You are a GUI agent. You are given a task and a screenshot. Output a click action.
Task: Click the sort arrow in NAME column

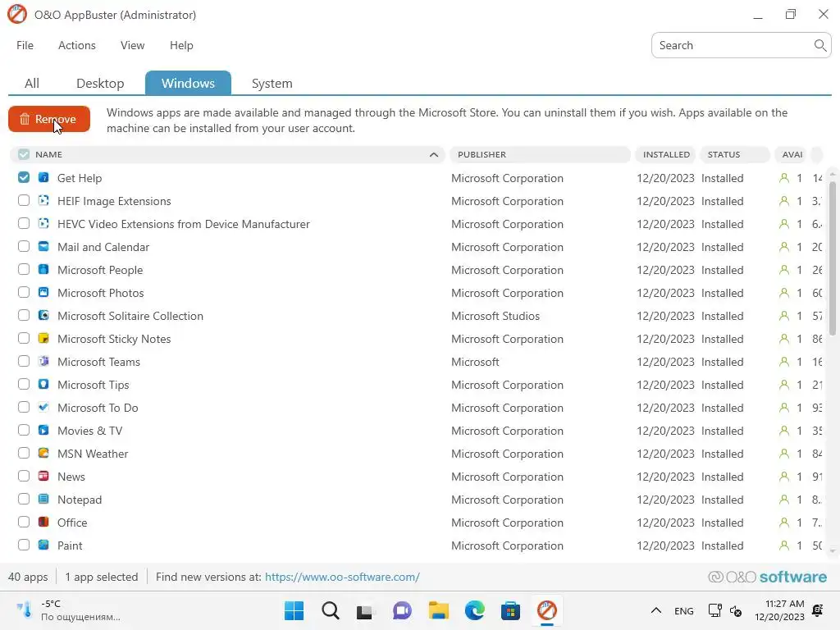[x=434, y=155]
